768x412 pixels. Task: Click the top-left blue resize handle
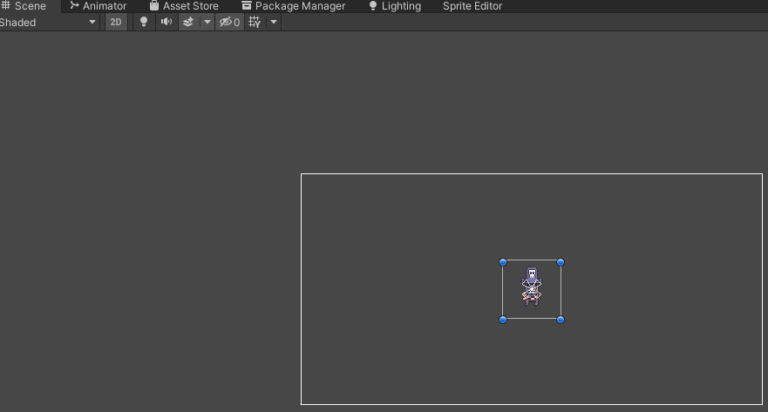[503, 263]
